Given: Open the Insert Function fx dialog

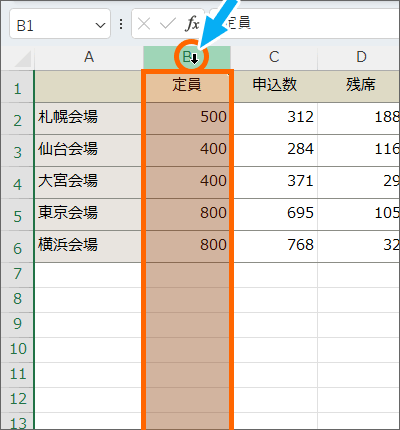Looking at the screenshot, I should click(193, 24).
